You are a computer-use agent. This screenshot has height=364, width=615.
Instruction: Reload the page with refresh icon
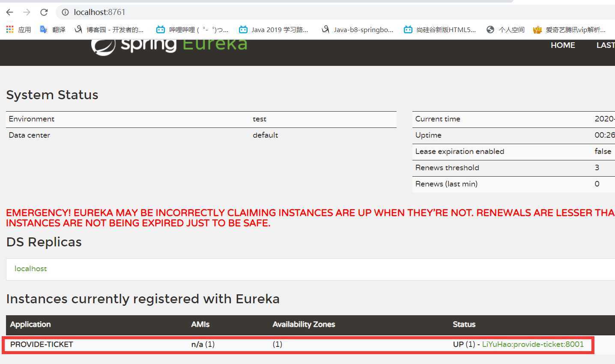pyautogui.click(x=44, y=12)
